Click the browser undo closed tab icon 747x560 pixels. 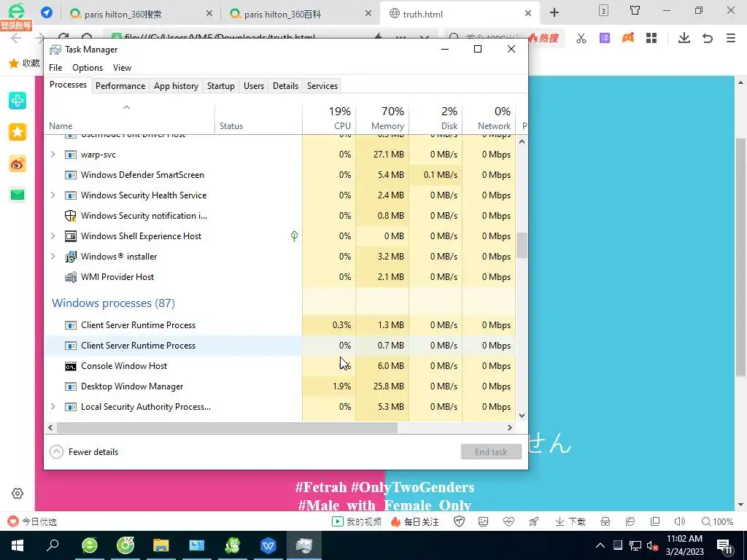[x=708, y=38]
